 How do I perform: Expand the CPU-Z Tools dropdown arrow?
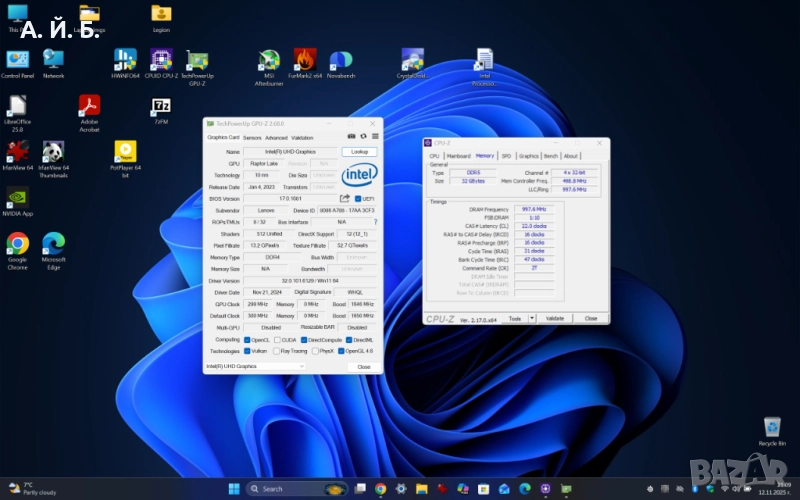click(x=532, y=318)
